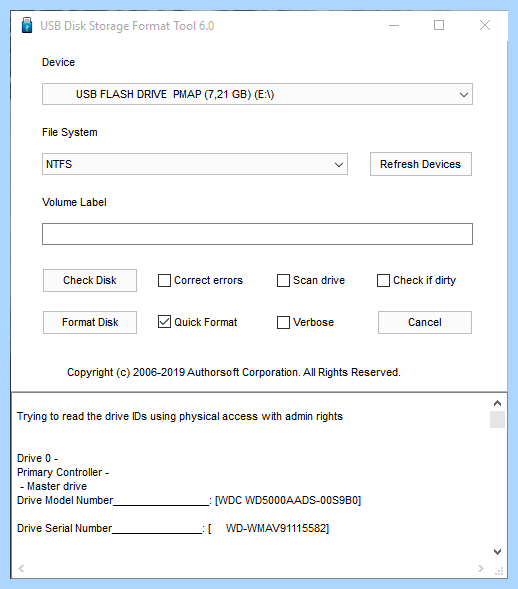Close the Format Tool window

(485, 26)
